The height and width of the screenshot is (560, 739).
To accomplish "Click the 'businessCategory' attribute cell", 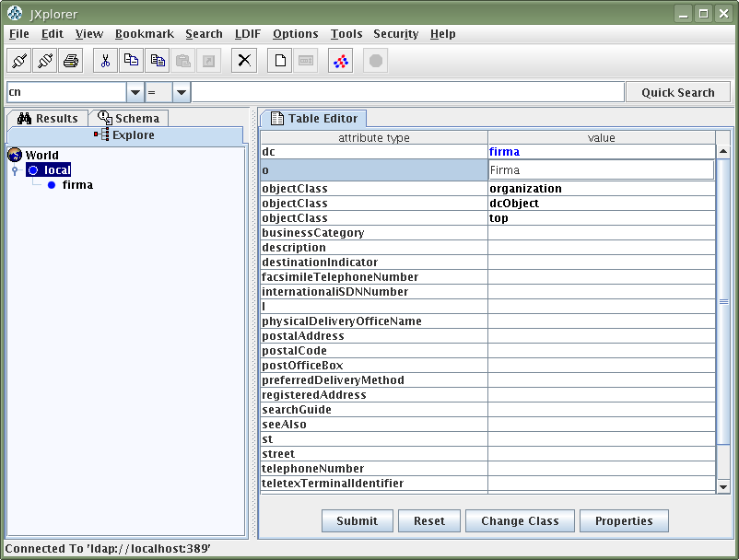I will (374, 233).
